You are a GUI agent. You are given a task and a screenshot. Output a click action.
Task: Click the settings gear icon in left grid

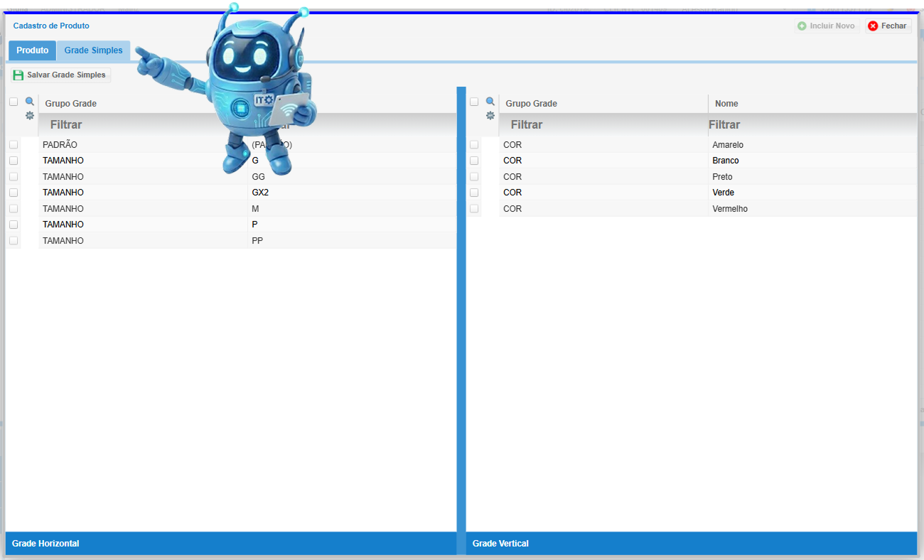pos(30,115)
